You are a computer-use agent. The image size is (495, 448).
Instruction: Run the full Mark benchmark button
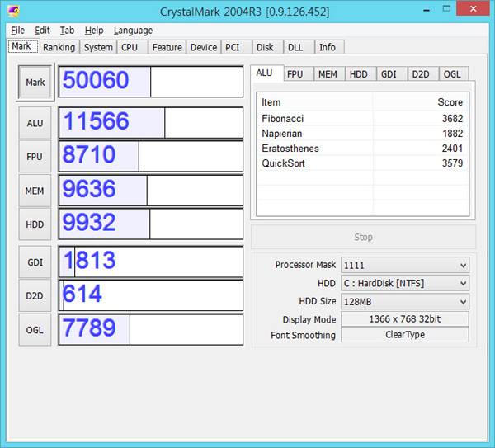tap(35, 82)
